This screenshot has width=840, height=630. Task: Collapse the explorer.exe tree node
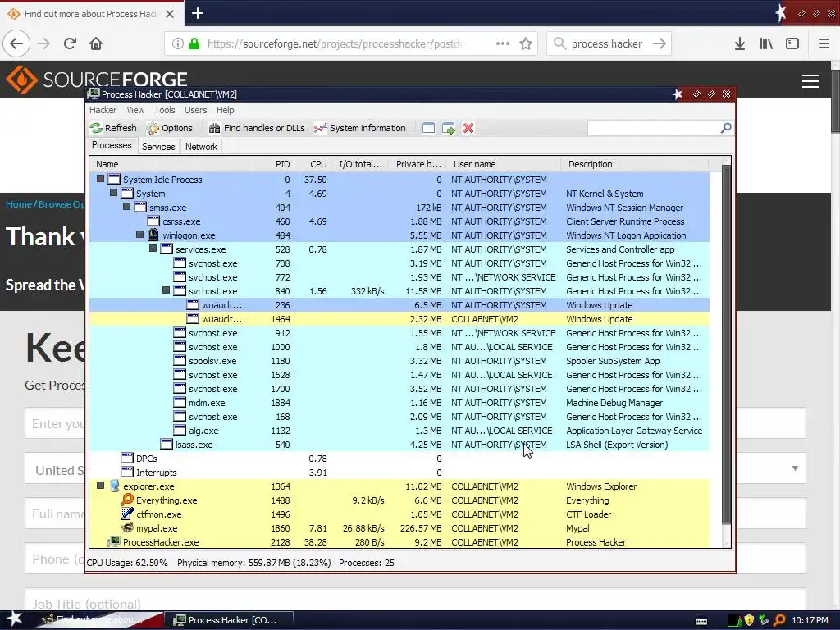tap(100, 486)
